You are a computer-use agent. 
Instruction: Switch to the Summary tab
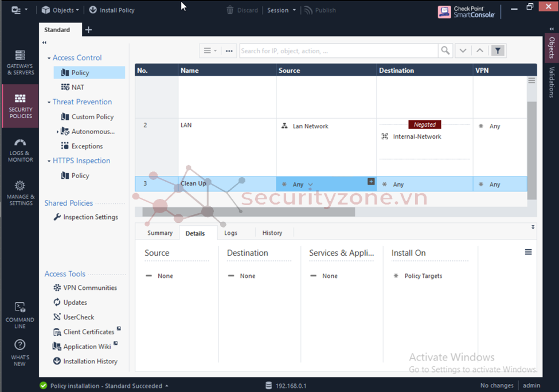tap(160, 233)
